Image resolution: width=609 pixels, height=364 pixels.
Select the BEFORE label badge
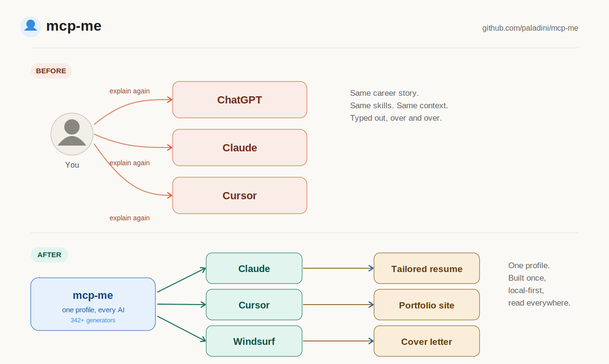(51, 71)
